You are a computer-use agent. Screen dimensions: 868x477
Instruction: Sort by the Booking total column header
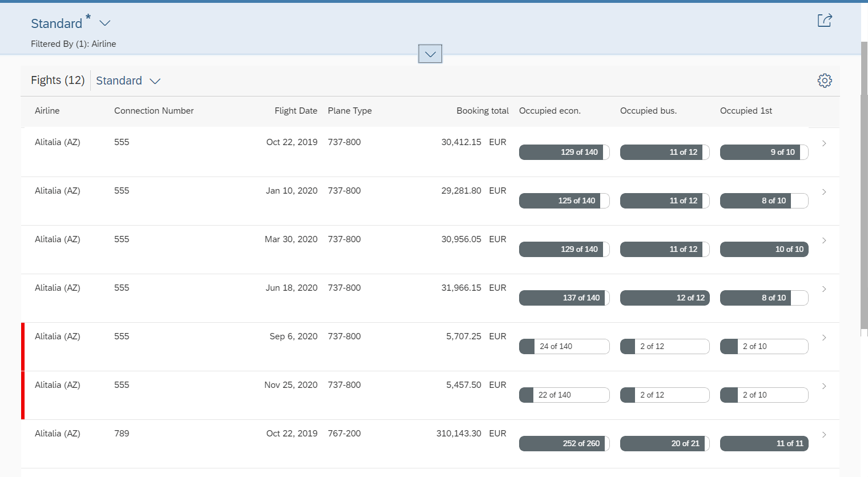coord(482,110)
